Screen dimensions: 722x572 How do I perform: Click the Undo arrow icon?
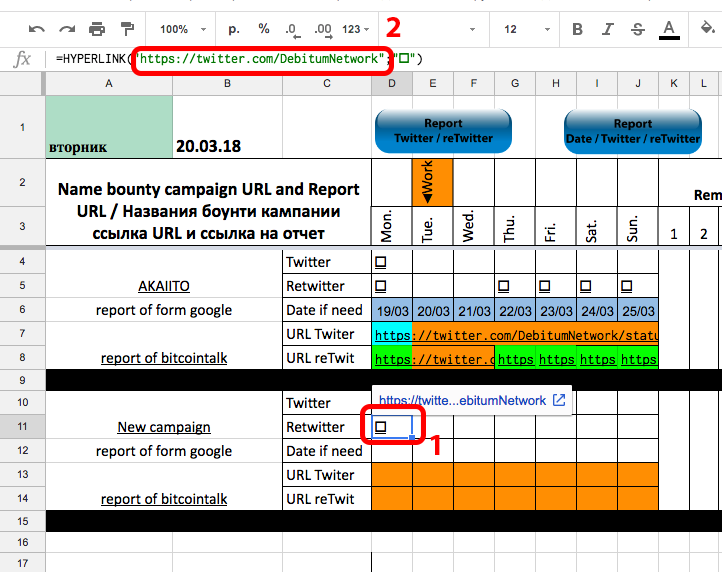pyautogui.click(x=36, y=29)
